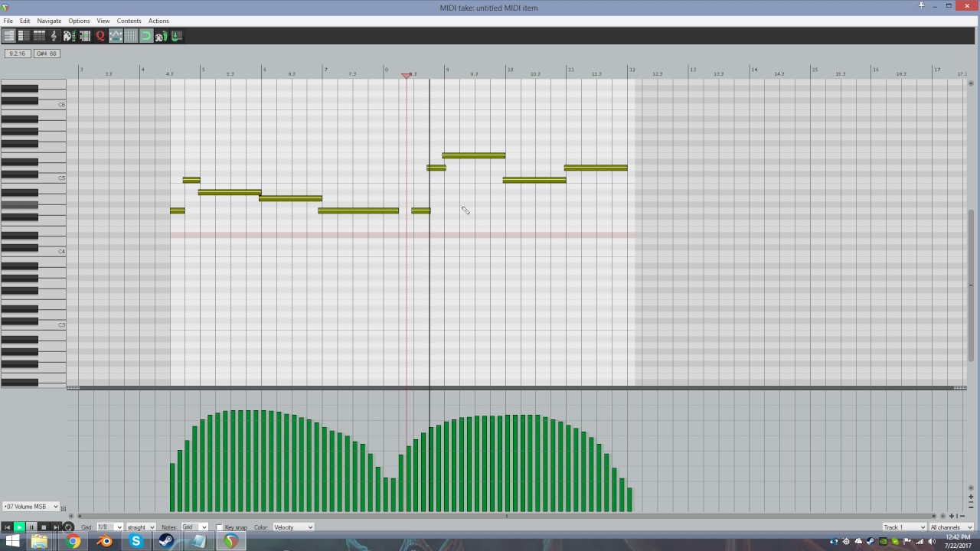Viewport: 980px width, 551px height.
Task: Open the straight grid type dropdown
Action: pyautogui.click(x=141, y=527)
